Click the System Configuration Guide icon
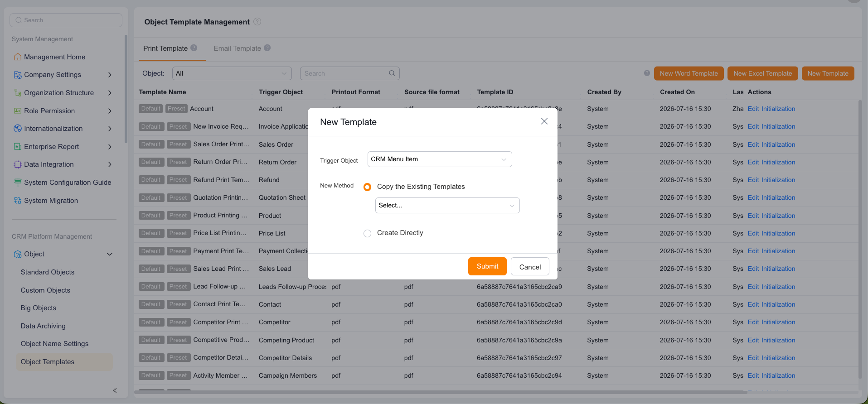Screen dimensions: 868x404 [18, 183]
